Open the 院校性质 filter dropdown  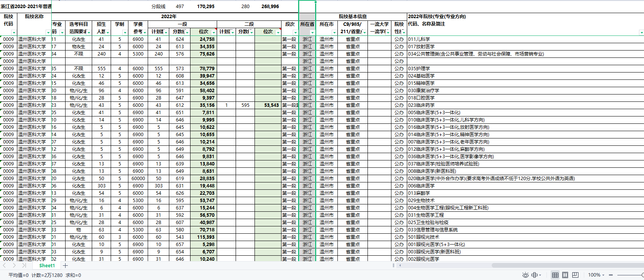404,32
